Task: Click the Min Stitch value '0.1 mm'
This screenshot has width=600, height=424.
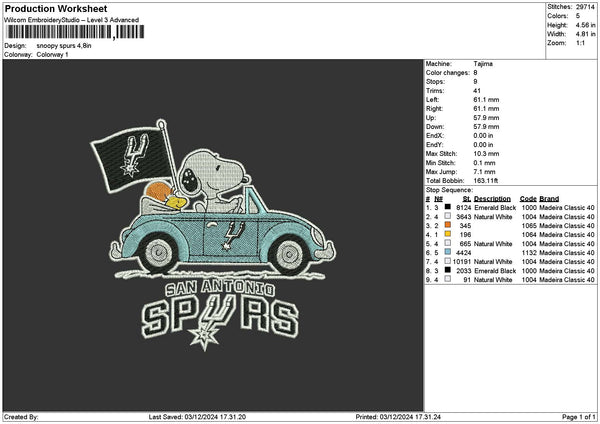Action: pyautogui.click(x=484, y=163)
